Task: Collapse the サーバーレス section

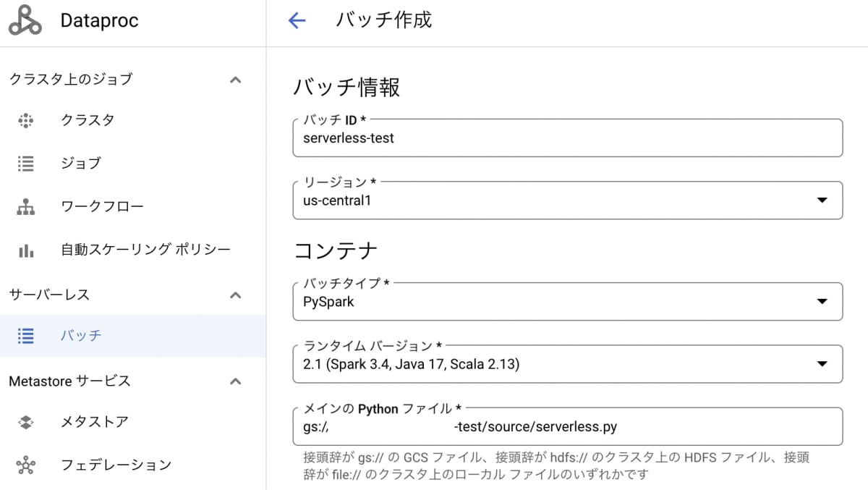Action: click(x=235, y=295)
